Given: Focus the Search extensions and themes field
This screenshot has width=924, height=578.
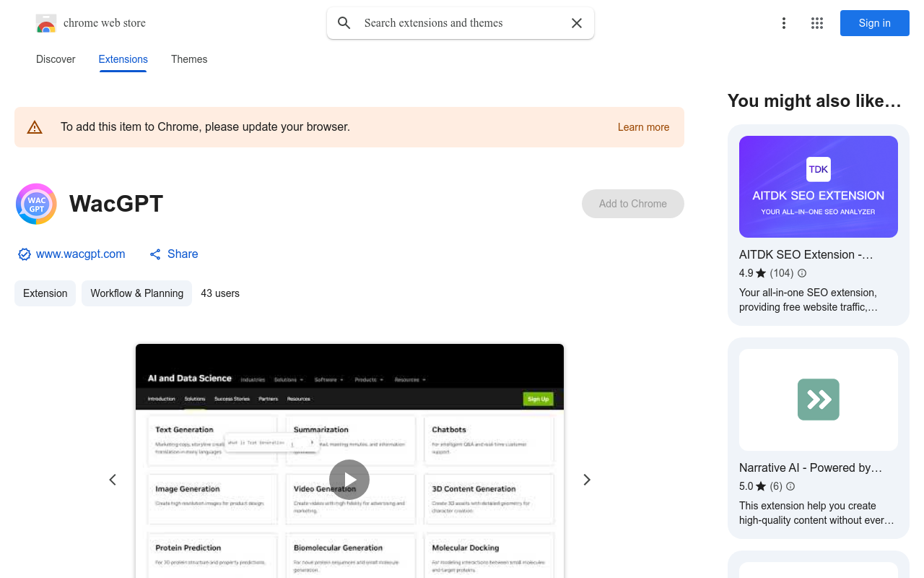Looking at the screenshot, I should click(x=461, y=23).
